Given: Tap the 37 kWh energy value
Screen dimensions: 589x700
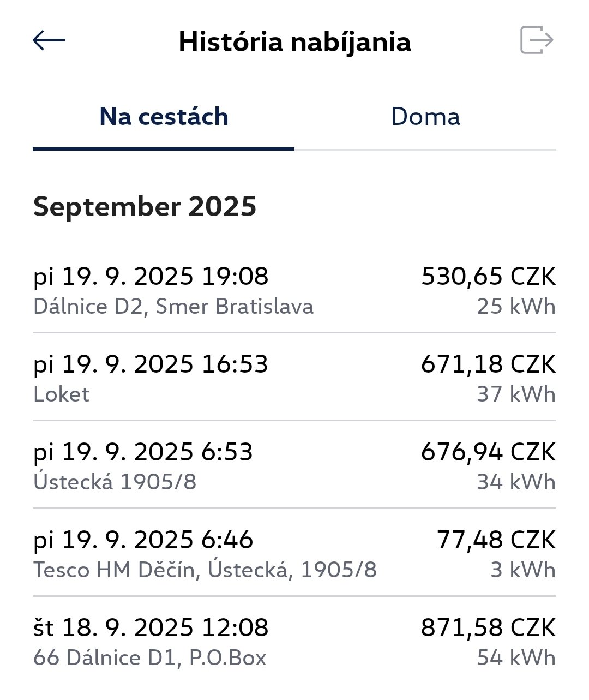Looking at the screenshot, I should [x=516, y=394].
